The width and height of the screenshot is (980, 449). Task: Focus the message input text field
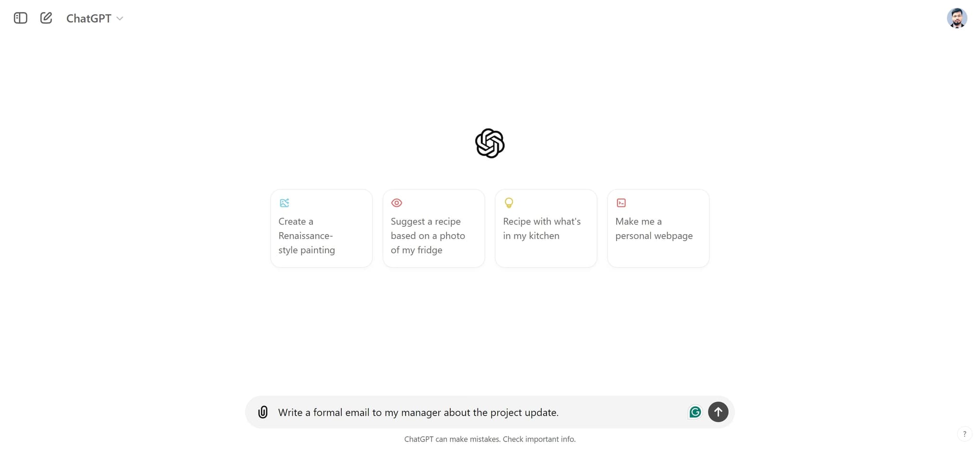coord(479,413)
